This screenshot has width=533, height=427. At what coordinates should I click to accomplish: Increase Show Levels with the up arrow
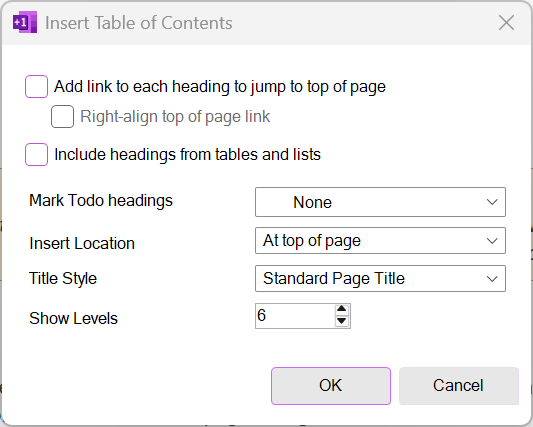(342, 310)
